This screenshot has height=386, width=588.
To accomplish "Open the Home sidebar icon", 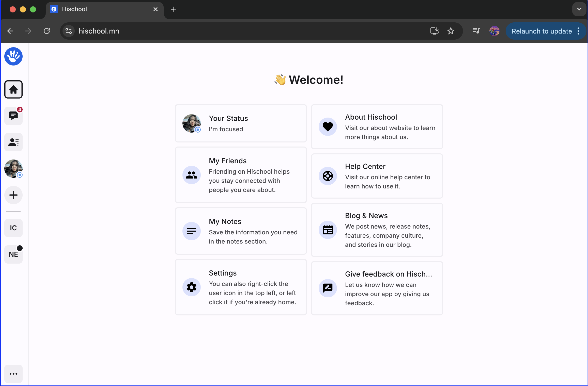I will tap(13, 89).
